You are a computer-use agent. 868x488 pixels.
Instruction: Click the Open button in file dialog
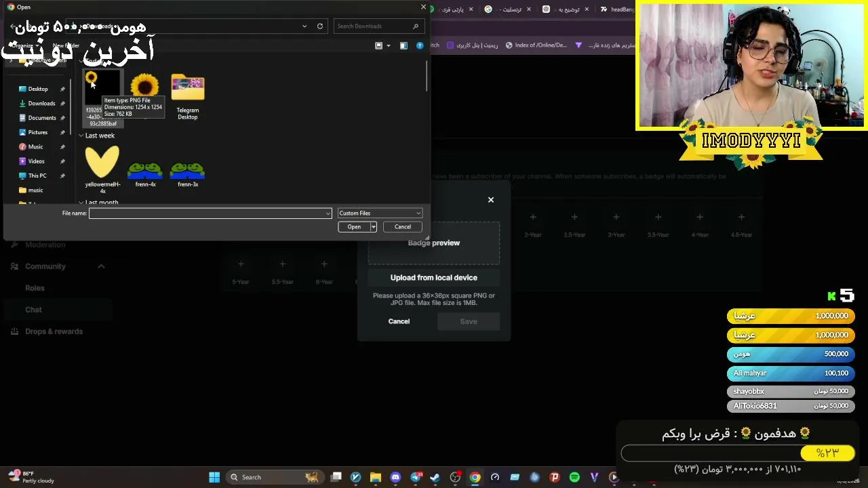click(354, 227)
